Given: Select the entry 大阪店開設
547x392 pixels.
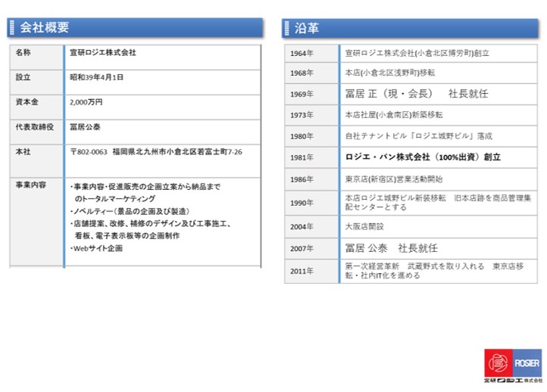Looking at the screenshot, I should [364, 226].
